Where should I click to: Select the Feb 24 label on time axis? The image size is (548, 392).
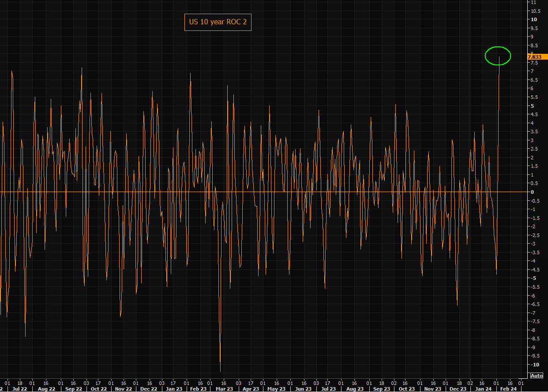[x=508, y=389]
